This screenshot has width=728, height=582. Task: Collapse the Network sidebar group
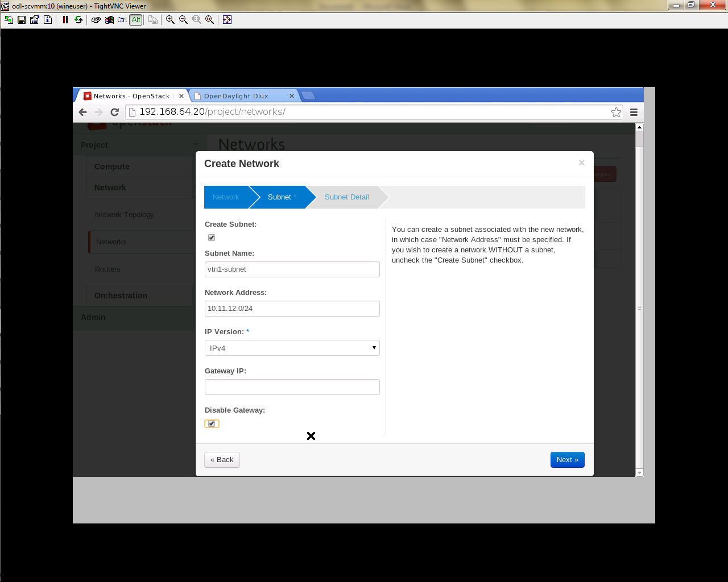point(141,188)
